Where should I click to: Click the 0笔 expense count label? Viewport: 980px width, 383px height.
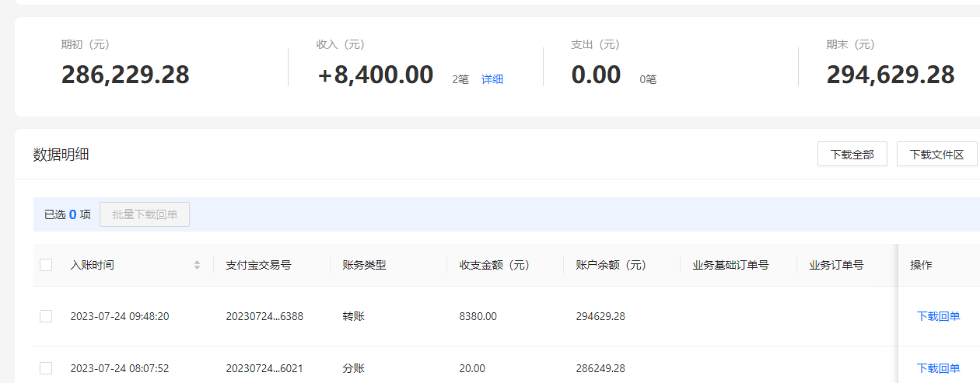(649, 79)
